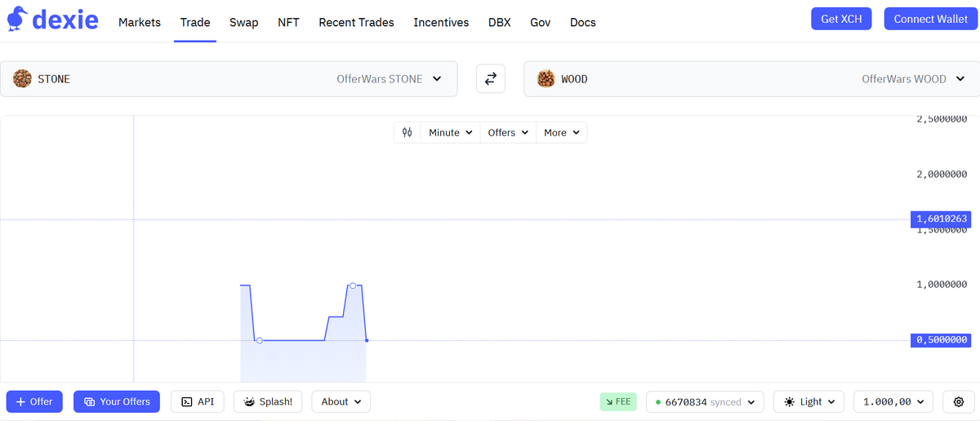Screen dimensions: 980x421
Task: Click the 2,0000000 axis value
Action: click(942, 174)
